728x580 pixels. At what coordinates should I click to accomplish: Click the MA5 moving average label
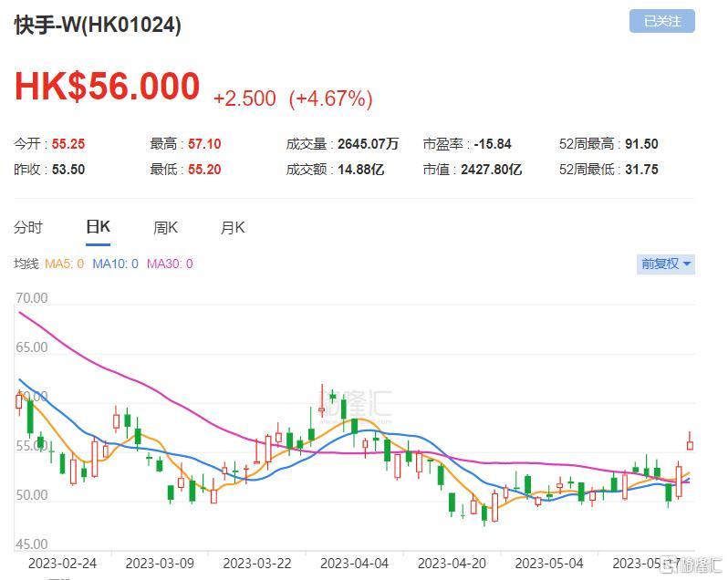click(64, 264)
